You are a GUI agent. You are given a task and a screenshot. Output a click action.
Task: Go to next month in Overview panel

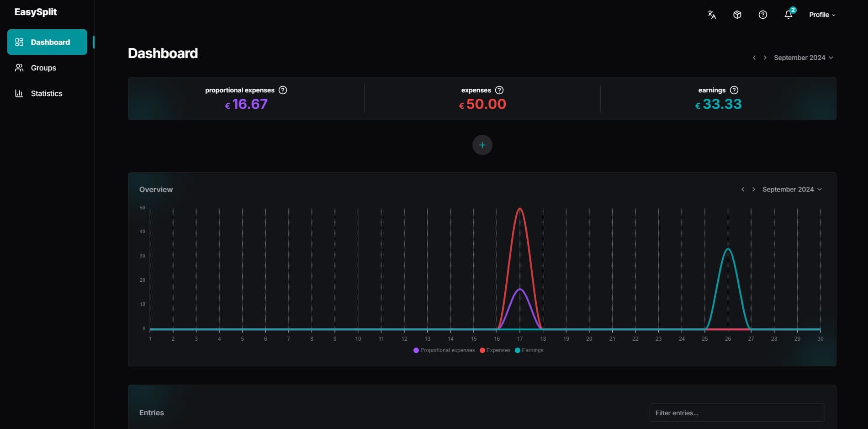754,189
